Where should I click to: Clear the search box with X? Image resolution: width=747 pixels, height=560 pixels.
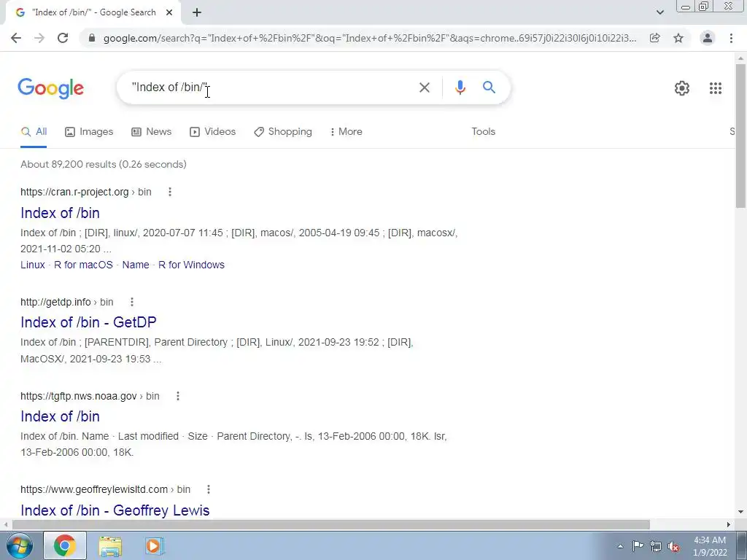pos(424,87)
